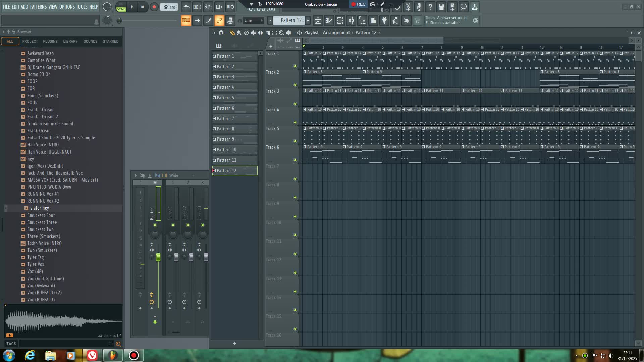The height and width of the screenshot is (362, 644).
Task: Click the snap magnet icon in the playlist
Action: [221, 33]
